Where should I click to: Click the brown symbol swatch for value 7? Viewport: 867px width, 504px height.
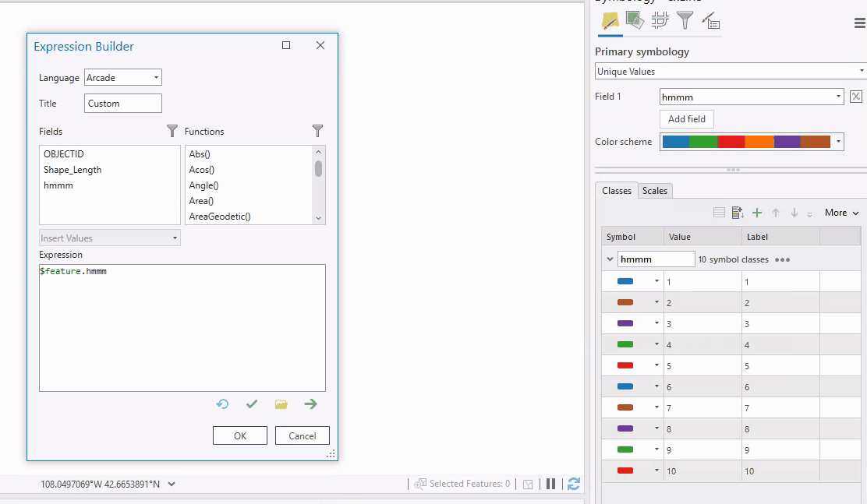pos(625,407)
